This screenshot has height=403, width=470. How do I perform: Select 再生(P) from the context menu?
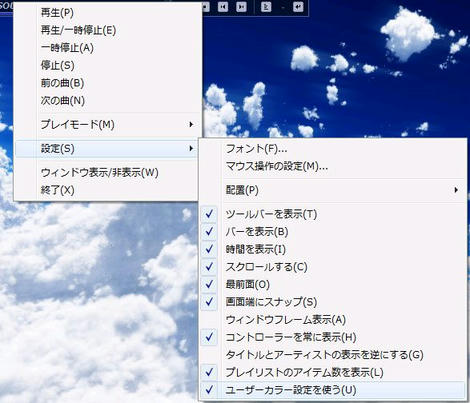[107, 13]
